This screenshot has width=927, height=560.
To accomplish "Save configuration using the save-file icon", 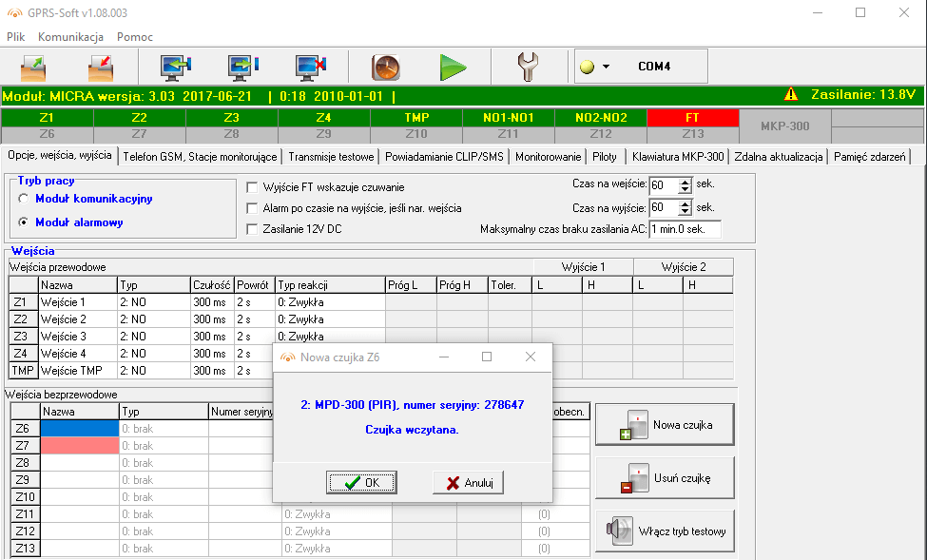I will pyautogui.click(x=101, y=68).
